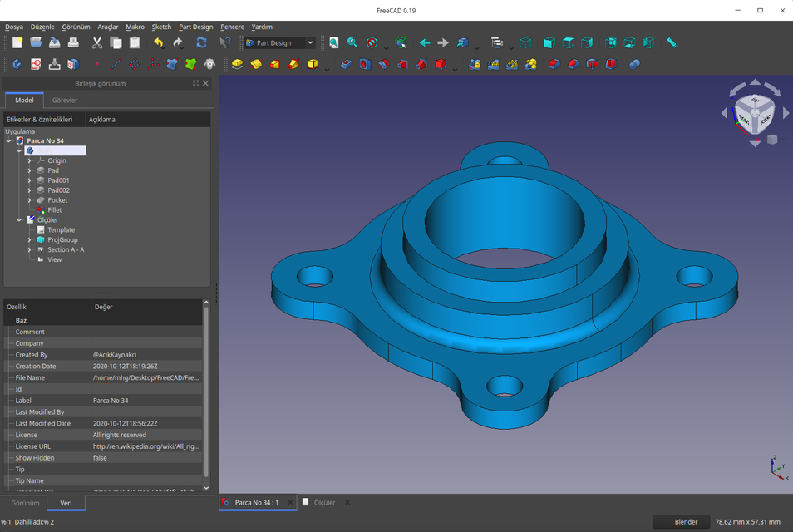Select the Refresh document icon

pyautogui.click(x=200, y=42)
